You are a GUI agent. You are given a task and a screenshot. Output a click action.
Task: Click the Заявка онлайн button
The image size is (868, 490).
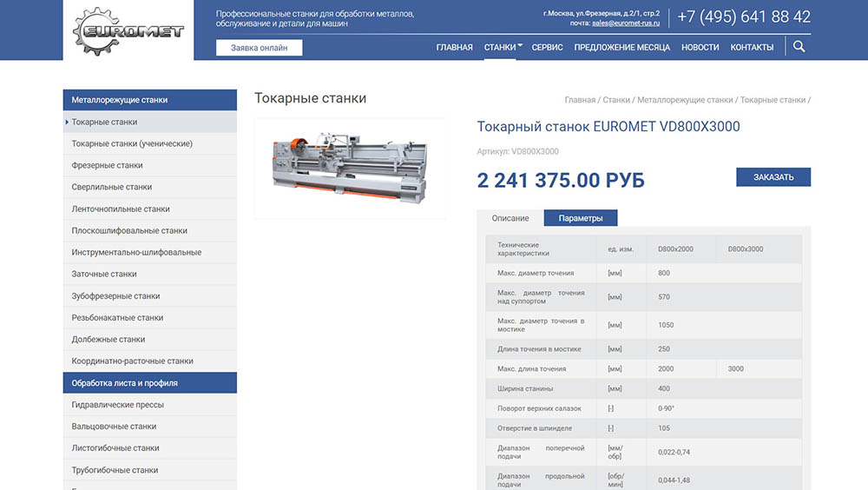pos(259,48)
